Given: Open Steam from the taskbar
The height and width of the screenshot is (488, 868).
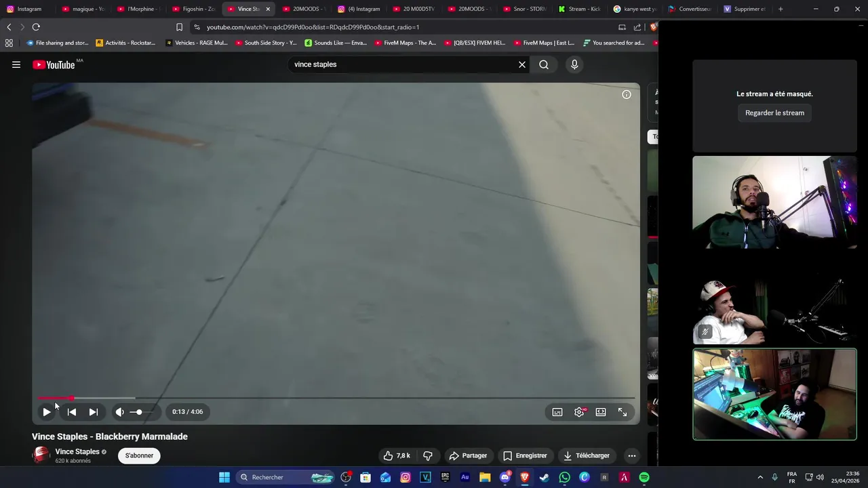Looking at the screenshot, I should click(544, 477).
